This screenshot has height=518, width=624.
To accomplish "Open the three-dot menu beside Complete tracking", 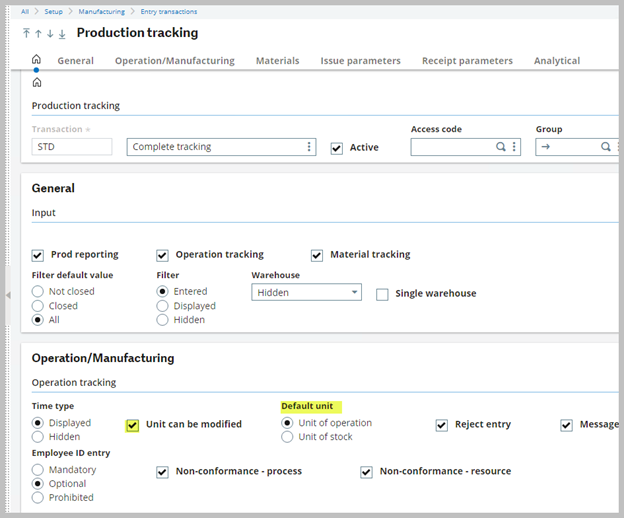I will [x=308, y=147].
